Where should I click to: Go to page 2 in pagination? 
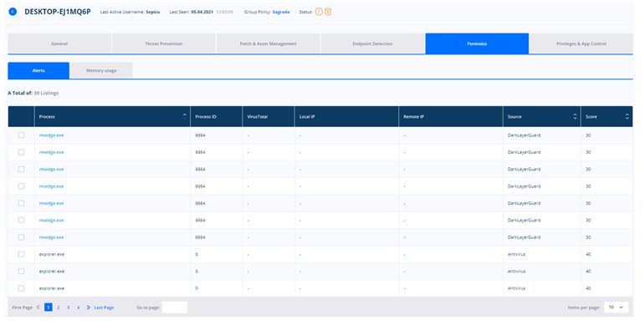(59, 307)
